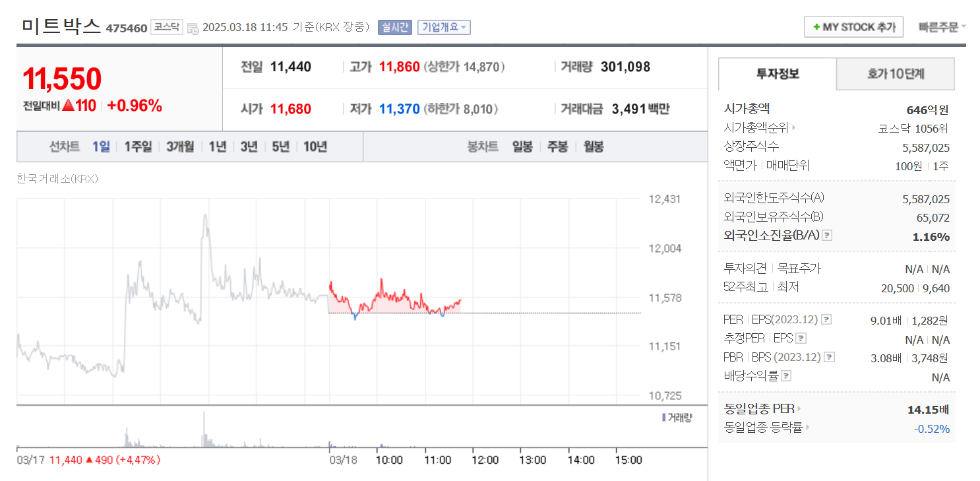The width and height of the screenshot is (980, 481).
Task: Click the 외국인보유주식수 value 65,072
Action: pyautogui.click(x=933, y=217)
